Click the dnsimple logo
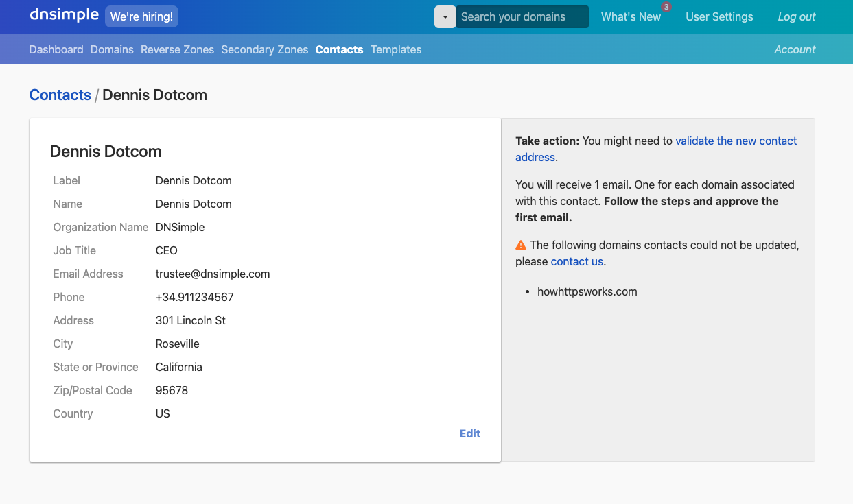Screen dimensions: 853x504 point(64,15)
